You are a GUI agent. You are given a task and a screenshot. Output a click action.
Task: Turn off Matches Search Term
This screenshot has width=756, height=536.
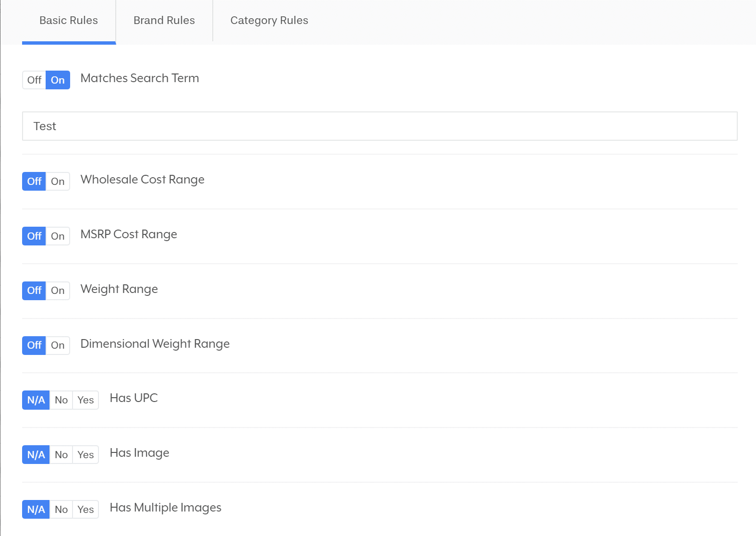pos(34,80)
